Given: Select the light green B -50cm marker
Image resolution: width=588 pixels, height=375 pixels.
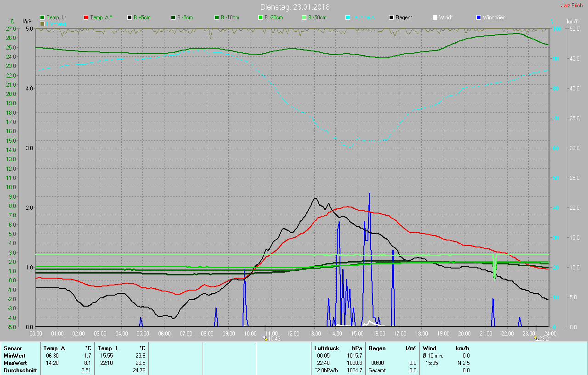Looking at the screenshot, I should click(304, 17).
